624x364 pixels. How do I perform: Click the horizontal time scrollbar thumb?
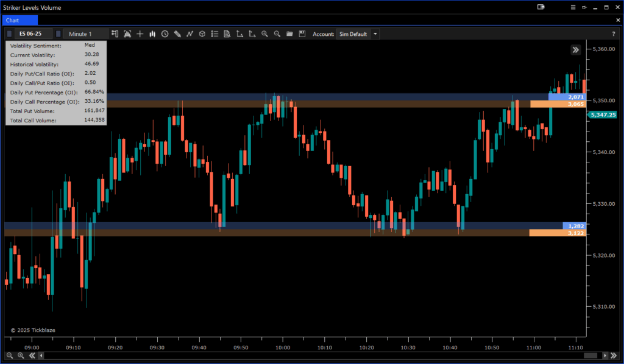[x=590, y=355]
